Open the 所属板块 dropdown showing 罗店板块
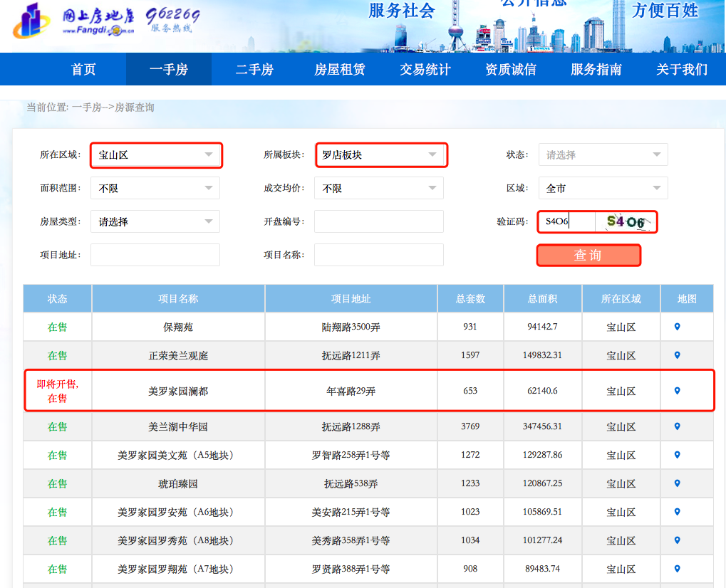This screenshot has height=588, width=726. click(x=380, y=154)
